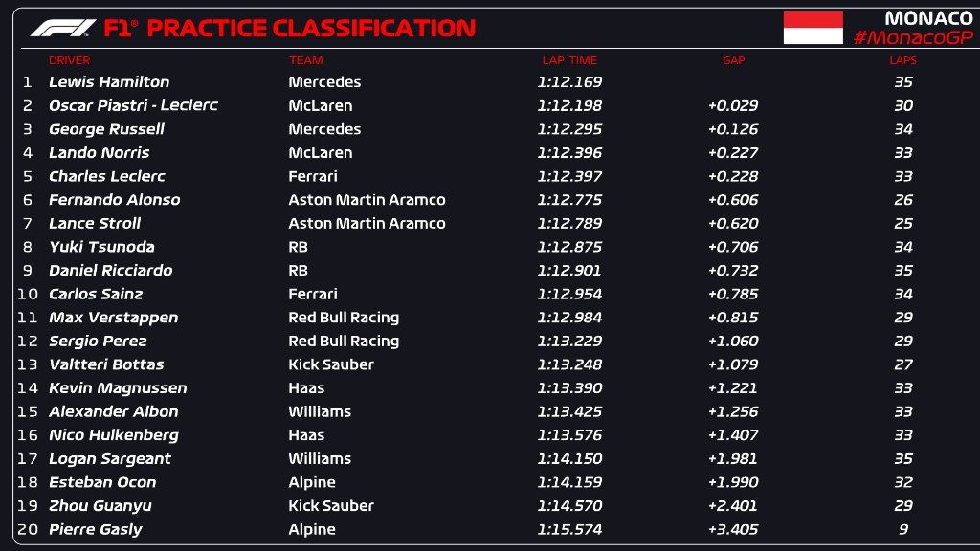
Task: Click the GAP column header
Action: click(x=733, y=60)
